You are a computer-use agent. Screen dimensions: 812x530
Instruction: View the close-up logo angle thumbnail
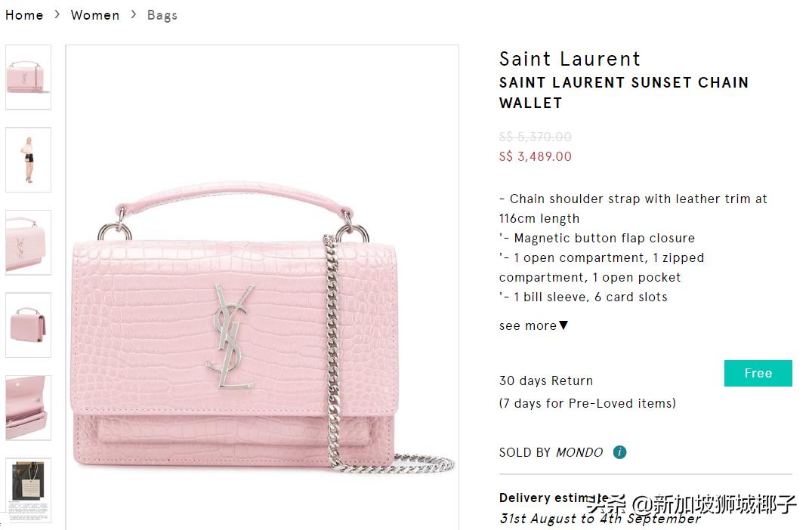[29, 242]
